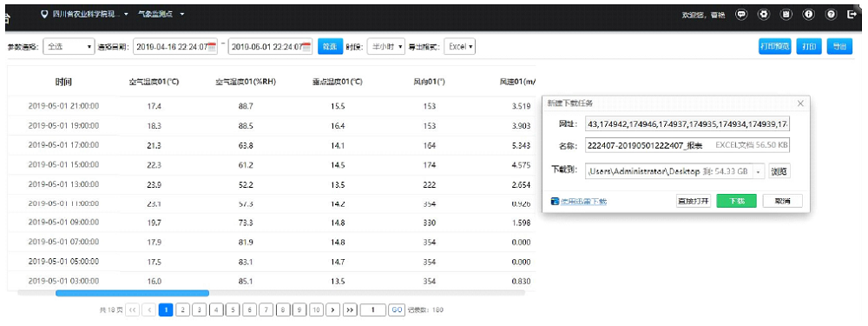Go to page 7
Image resolution: width=868 pixels, height=326 pixels.
[x=266, y=310]
